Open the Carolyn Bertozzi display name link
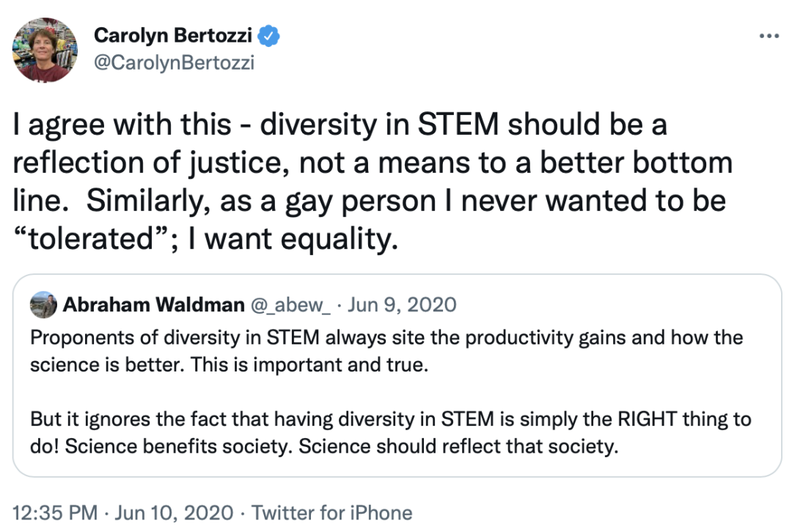792x532 pixels. tap(175, 35)
